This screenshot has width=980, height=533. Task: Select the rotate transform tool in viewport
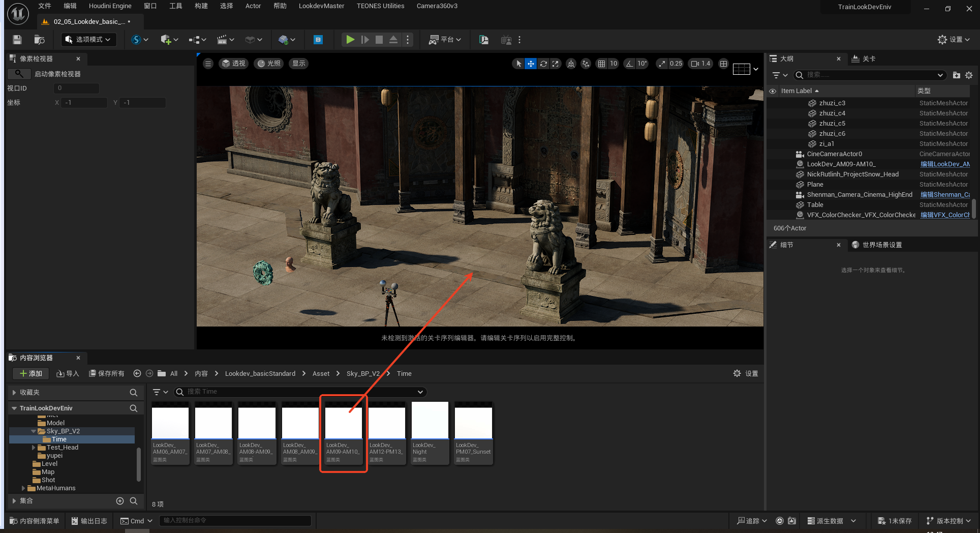pyautogui.click(x=543, y=64)
